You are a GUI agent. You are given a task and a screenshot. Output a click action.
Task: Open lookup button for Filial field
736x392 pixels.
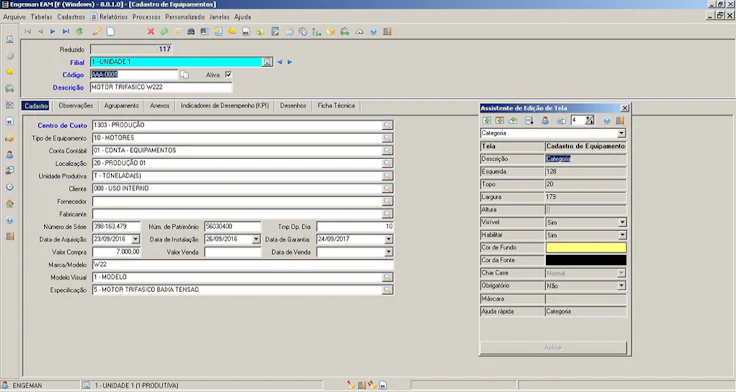(267, 62)
